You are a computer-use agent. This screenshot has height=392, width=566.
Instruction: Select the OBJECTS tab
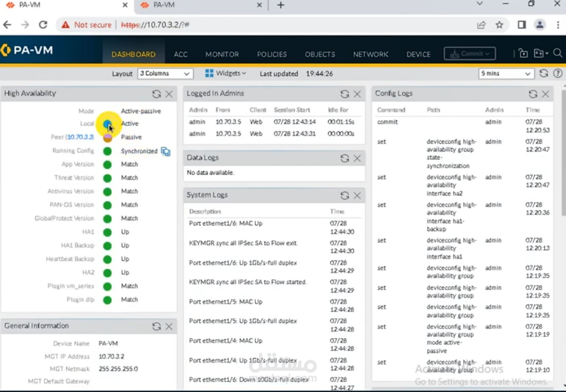[x=320, y=54]
